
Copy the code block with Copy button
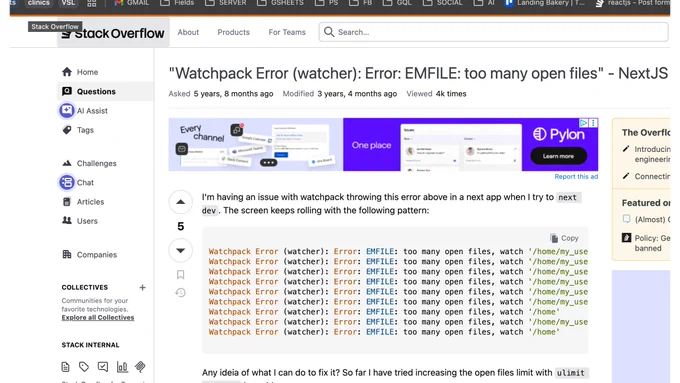pos(564,238)
